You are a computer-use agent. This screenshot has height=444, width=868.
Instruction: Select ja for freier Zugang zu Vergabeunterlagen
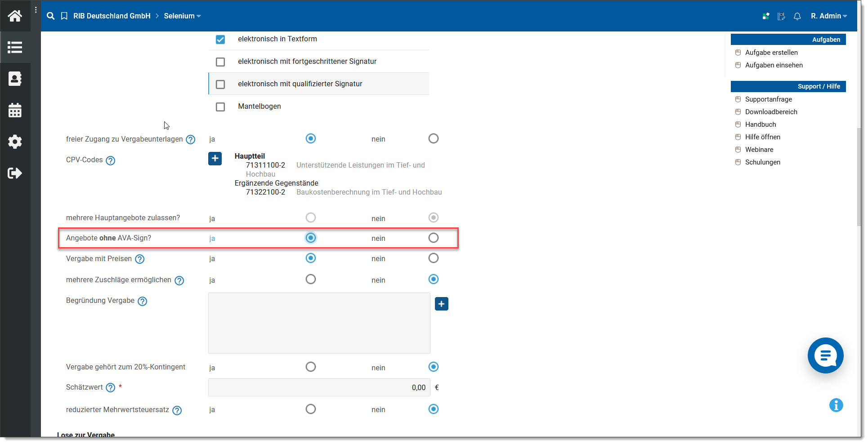(x=311, y=138)
